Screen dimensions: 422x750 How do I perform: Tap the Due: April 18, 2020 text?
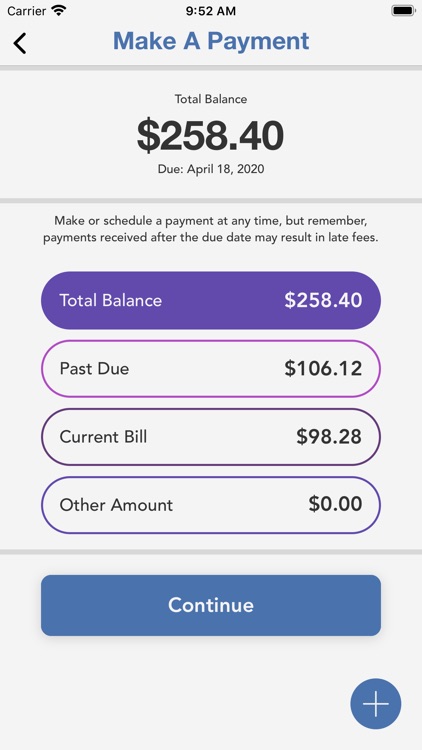tap(211, 169)
